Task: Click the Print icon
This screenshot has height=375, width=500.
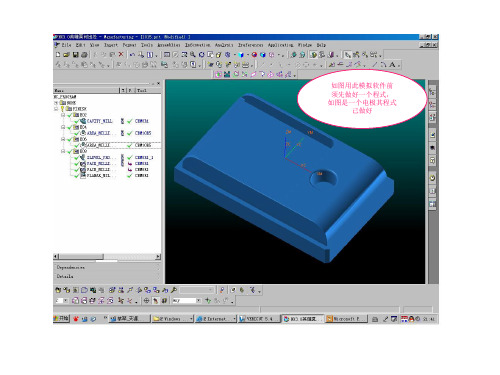Action: click(84, 54)
